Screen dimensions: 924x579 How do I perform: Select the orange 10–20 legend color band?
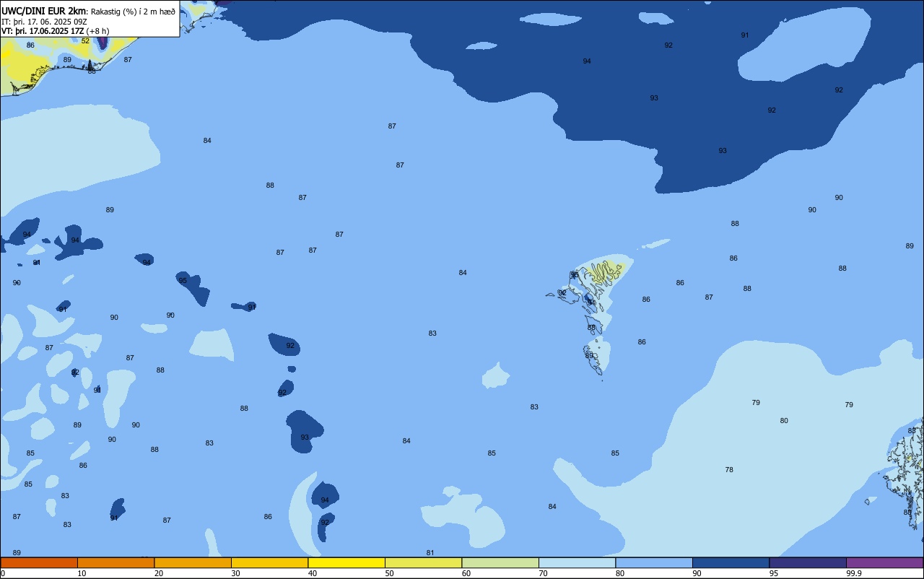(115, 562)
